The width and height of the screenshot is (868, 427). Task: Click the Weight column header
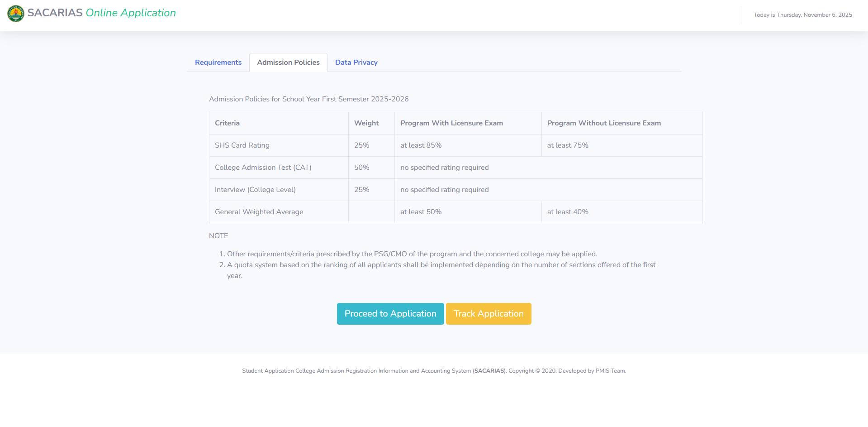tap(366, 123)
